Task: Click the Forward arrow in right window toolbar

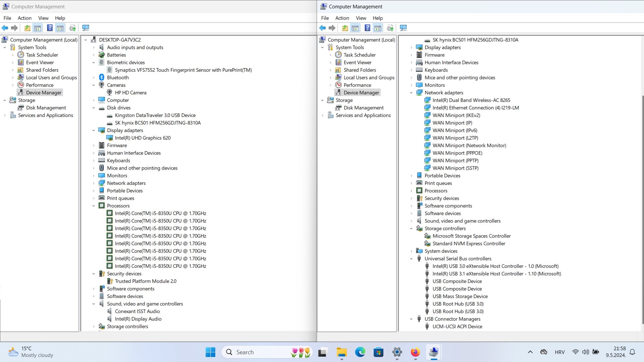Action: [332, 28]
